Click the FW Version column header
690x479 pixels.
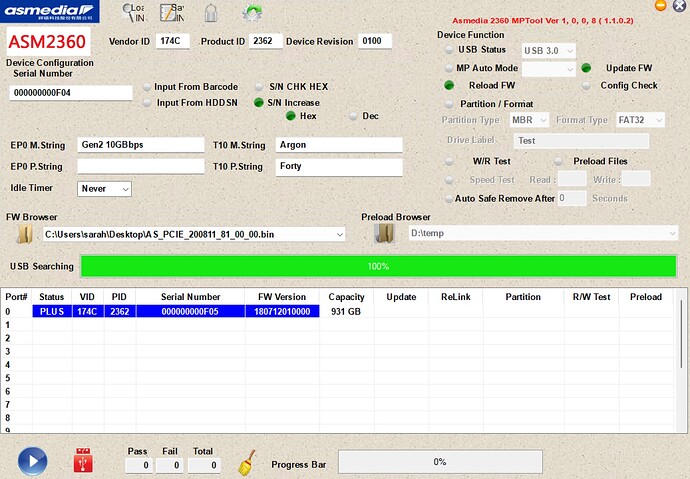click(282, 297)
